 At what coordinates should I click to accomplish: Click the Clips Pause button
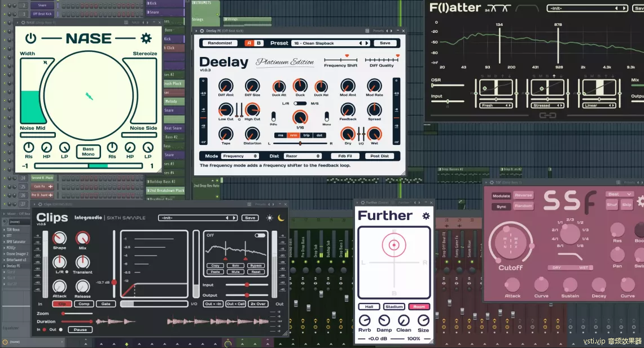[81, 329]
